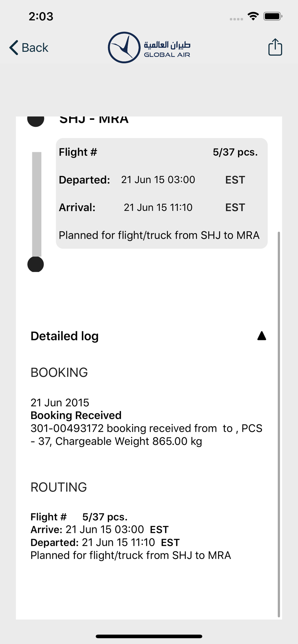Tap the Back chevron icon
The width and height of the screenshot is (298, 644).
[14, 48]
